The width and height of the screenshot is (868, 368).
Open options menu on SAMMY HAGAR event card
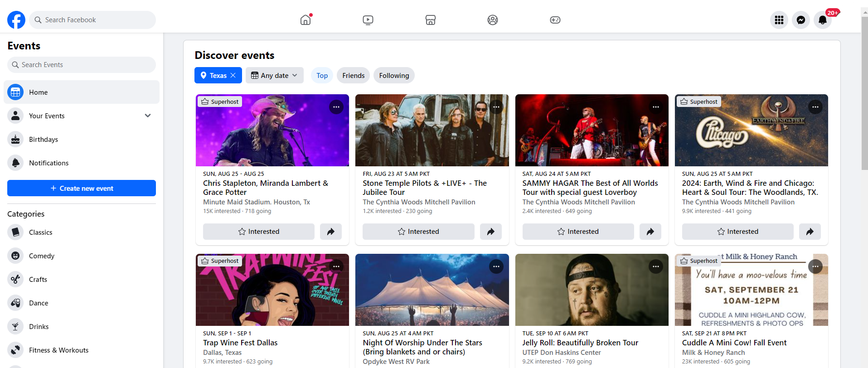[656, 107]
